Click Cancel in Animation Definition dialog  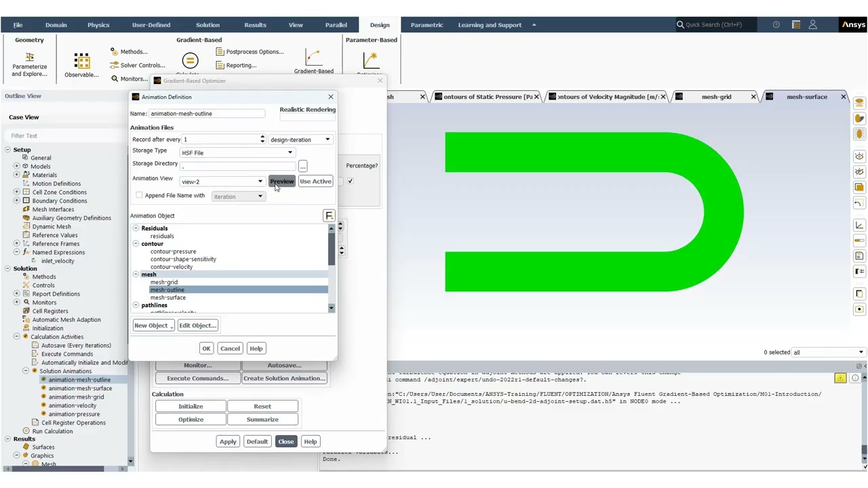[230, 348]
